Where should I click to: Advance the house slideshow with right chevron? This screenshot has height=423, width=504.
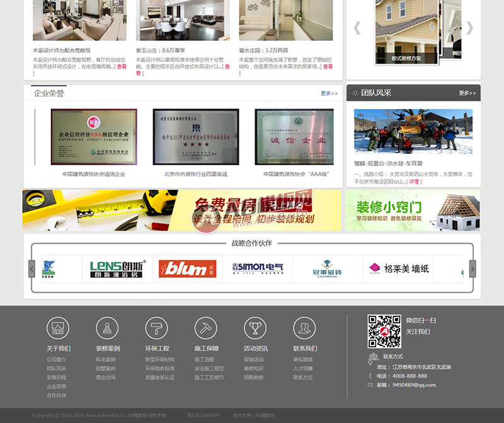469,28
